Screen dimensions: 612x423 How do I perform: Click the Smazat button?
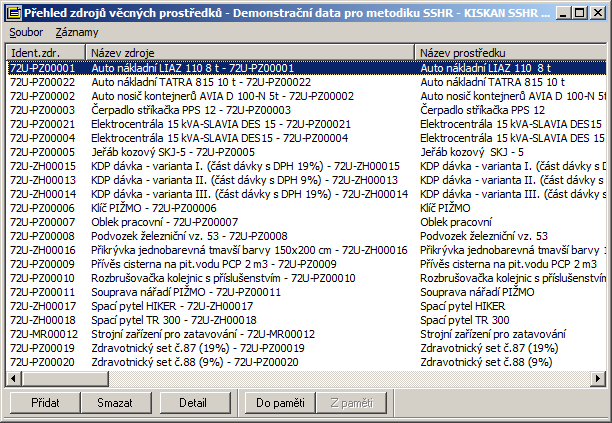click(115, 403)
